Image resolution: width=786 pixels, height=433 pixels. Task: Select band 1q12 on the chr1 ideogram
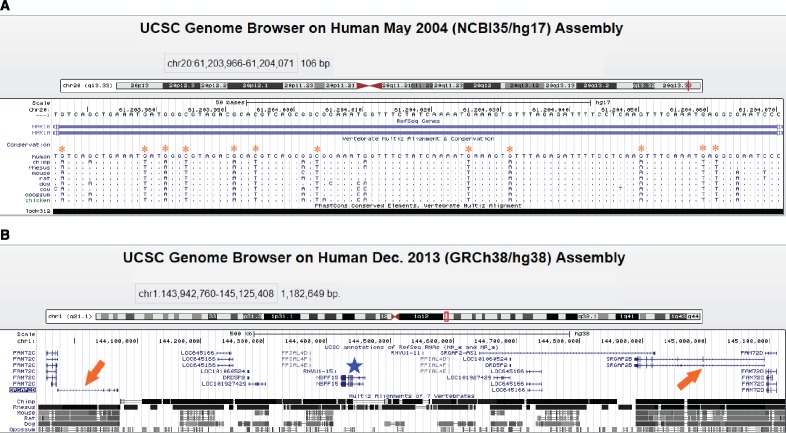point(421,316)
